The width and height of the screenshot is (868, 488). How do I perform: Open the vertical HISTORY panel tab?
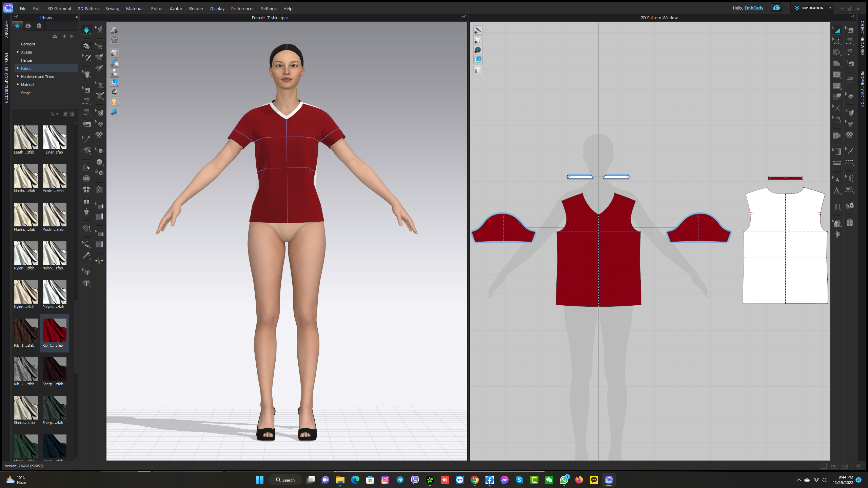pos(6,29)
